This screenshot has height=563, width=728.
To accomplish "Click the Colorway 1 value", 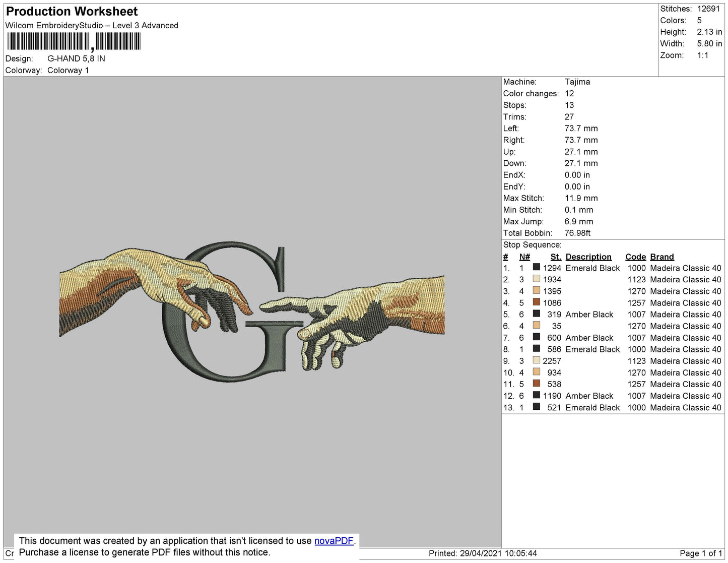I will [x=68, y=70].
